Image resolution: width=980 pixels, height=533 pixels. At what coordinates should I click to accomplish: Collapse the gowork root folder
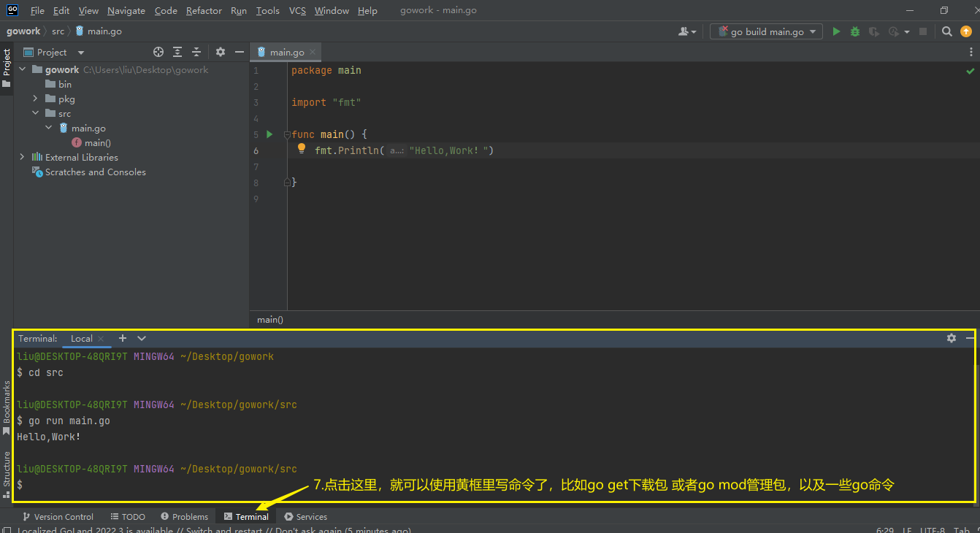coord(22,69)
